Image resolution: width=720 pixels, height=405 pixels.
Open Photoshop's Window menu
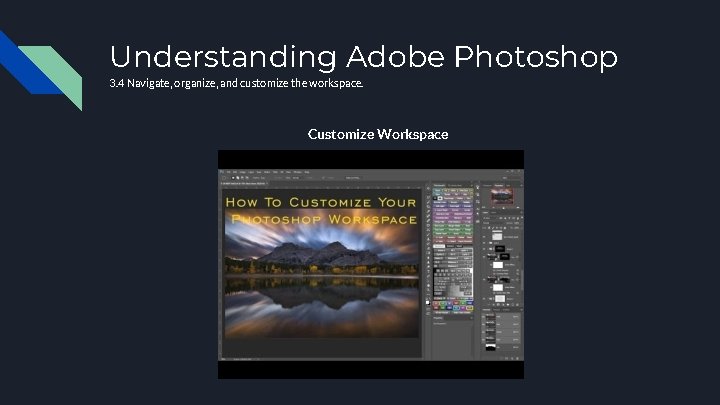(x=298, y=172)
